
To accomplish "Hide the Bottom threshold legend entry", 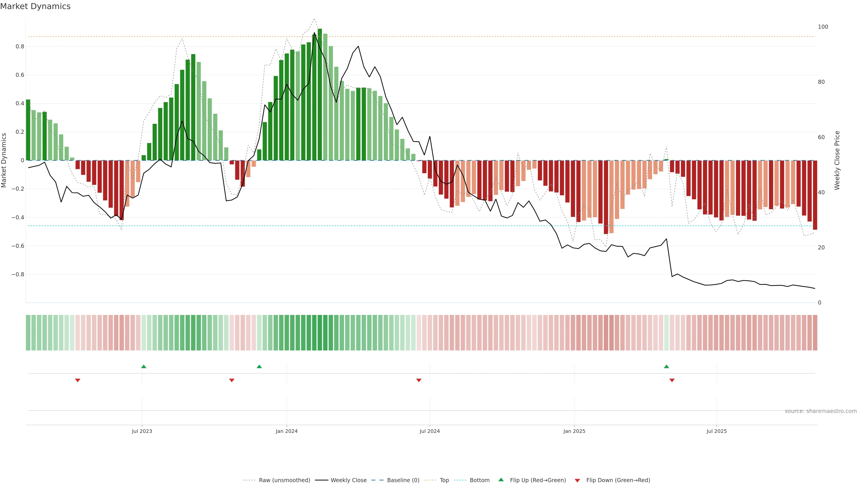I will point(479,480).
